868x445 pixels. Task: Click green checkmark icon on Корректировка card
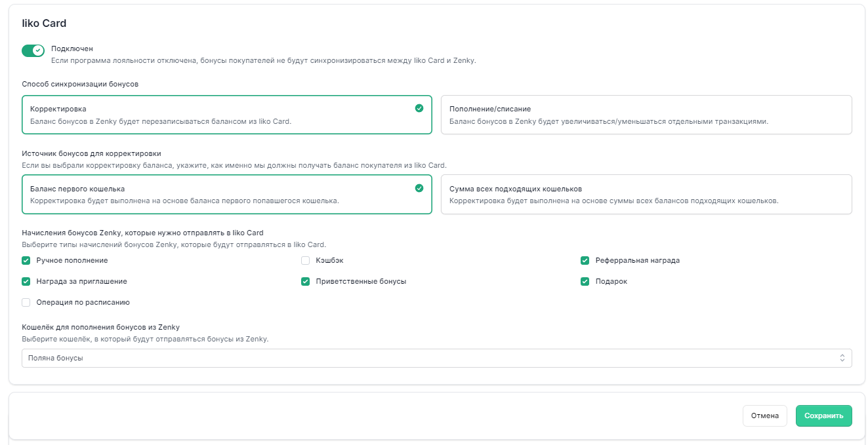[x=419, y=108]
